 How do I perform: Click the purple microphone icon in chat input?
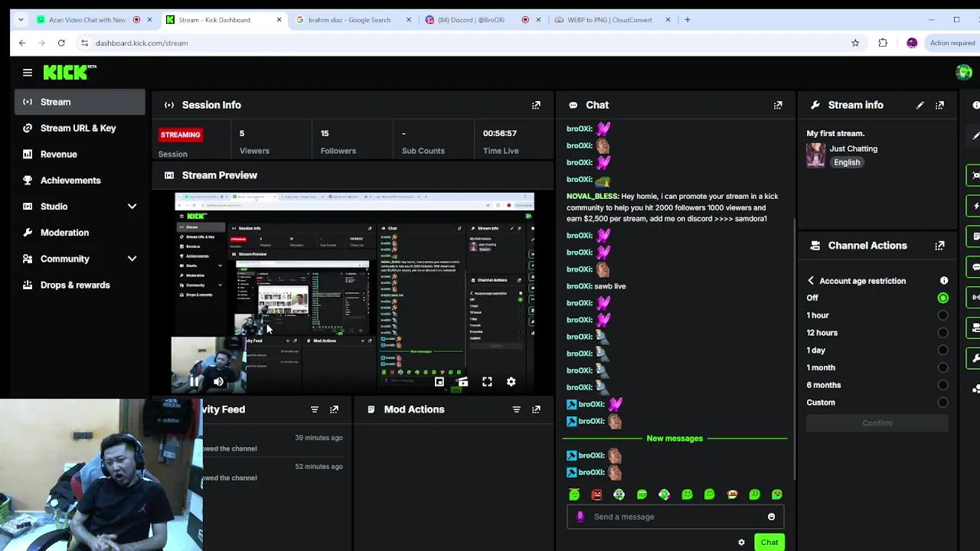[x=580, y=517]
